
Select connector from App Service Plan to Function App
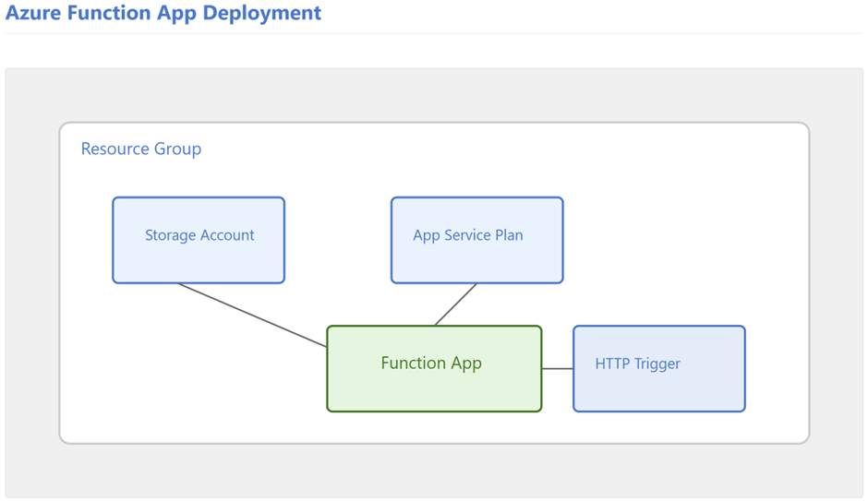pos(455,304)
